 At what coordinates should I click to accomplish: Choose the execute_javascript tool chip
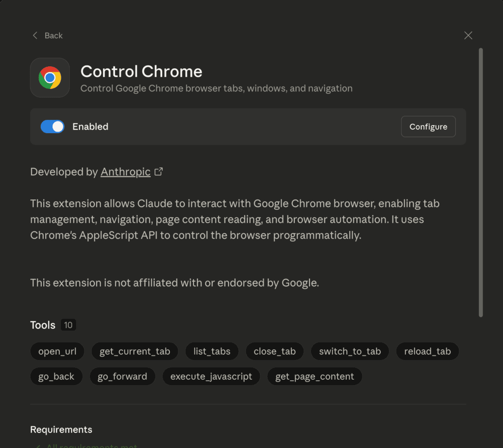[x=211, y=377]
